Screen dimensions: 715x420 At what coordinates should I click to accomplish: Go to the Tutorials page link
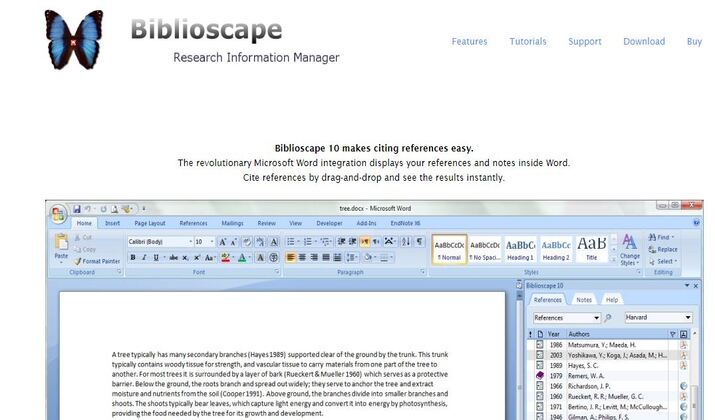pos(528,41)
